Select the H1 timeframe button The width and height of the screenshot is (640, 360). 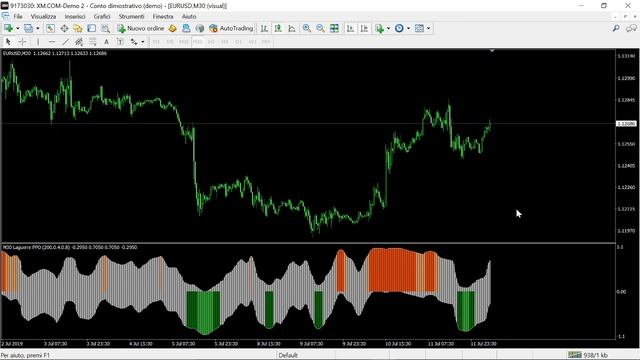pos(211,42)
